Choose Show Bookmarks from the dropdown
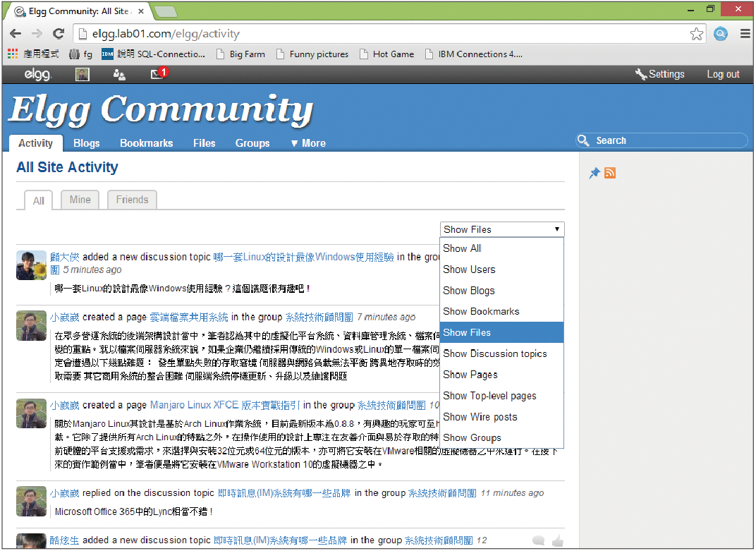The width and height of the screenshot is (756, 551). pyautogui.click(x=502, y=312)
